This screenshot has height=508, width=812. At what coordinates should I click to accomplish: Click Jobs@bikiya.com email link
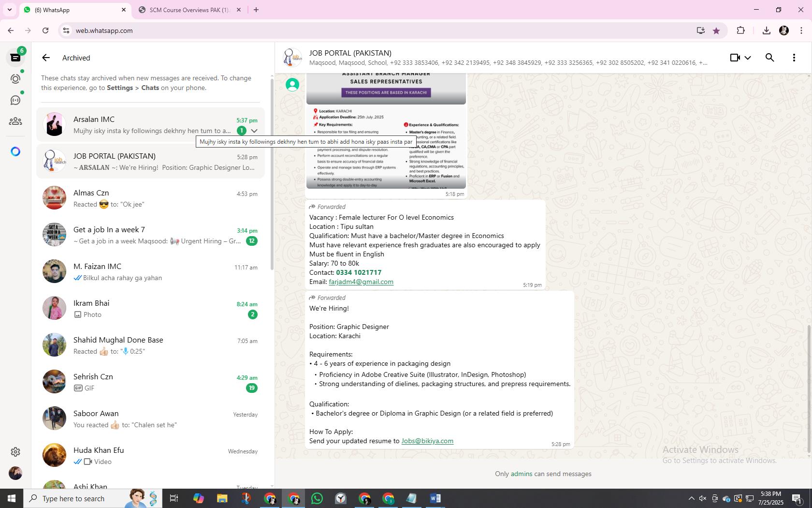[x=427, y=441]
